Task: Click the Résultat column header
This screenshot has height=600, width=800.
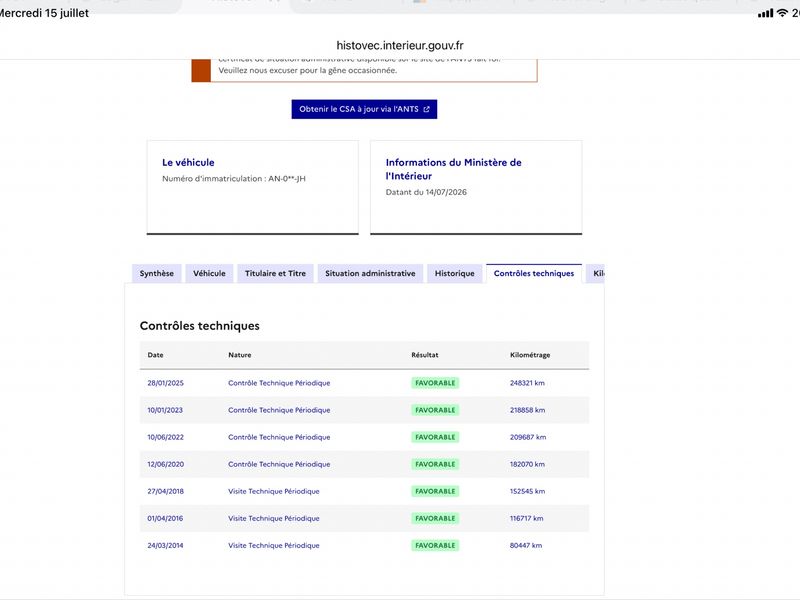Action: click(x=425, y=355)
